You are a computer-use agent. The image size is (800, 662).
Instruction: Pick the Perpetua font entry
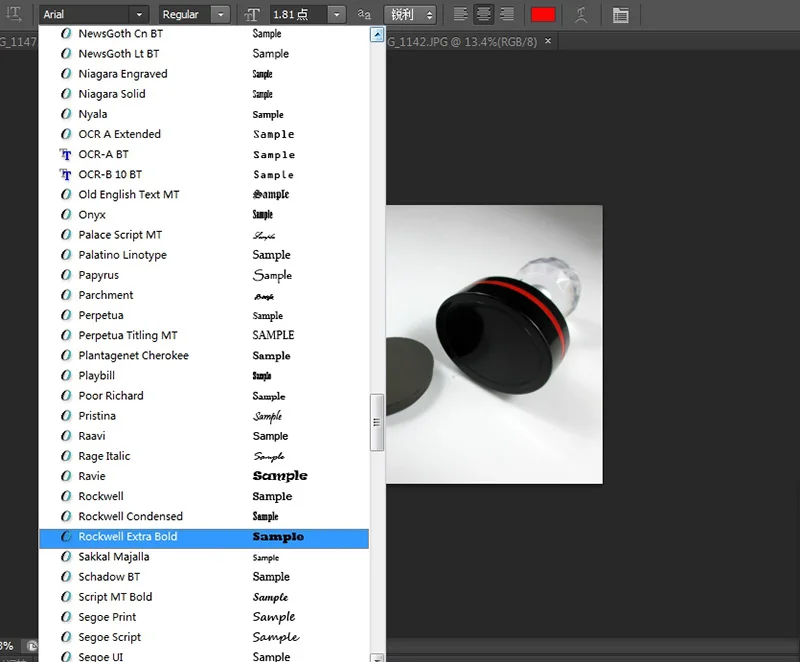coord(204,315)
